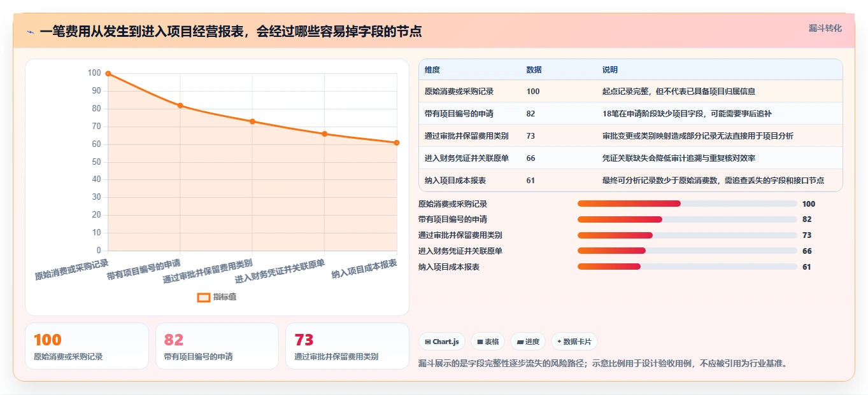Click the 维度 table column header
Screen dimensions: 868x395
[x=432, y=70]
